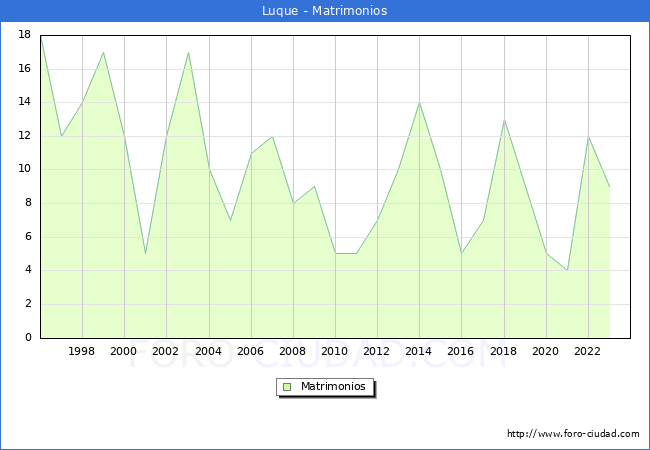Click the 10 y-axis label
The height and width of the screenshot is (450, 650).
coord(26,169)
